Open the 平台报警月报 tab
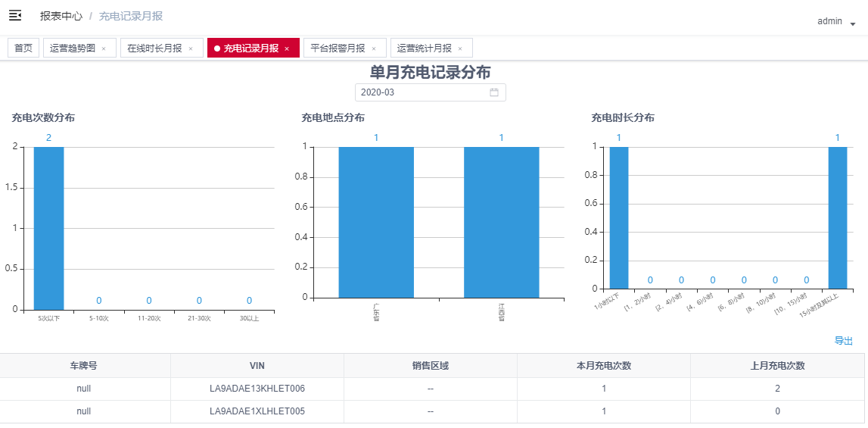This screenshot has height=428, width=868. pyautogui.click(x=338, y=48)
